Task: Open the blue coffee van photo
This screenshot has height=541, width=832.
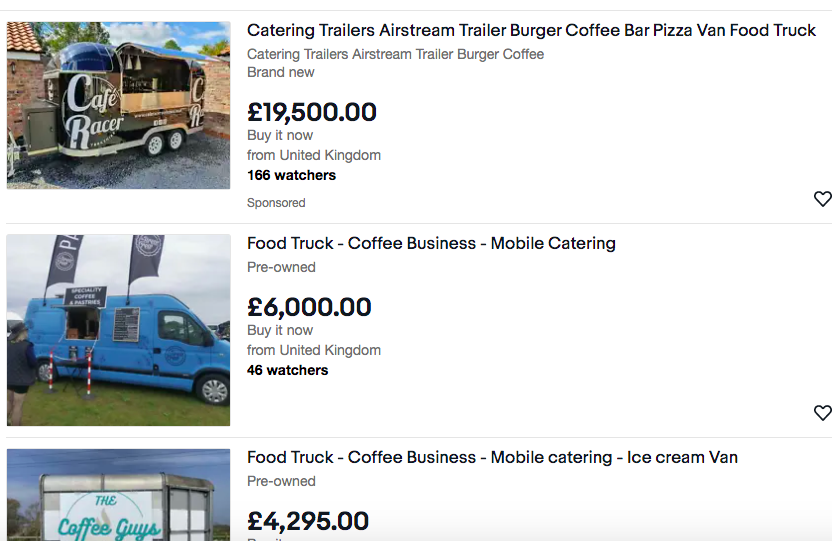Action: [x=118, y=330]
